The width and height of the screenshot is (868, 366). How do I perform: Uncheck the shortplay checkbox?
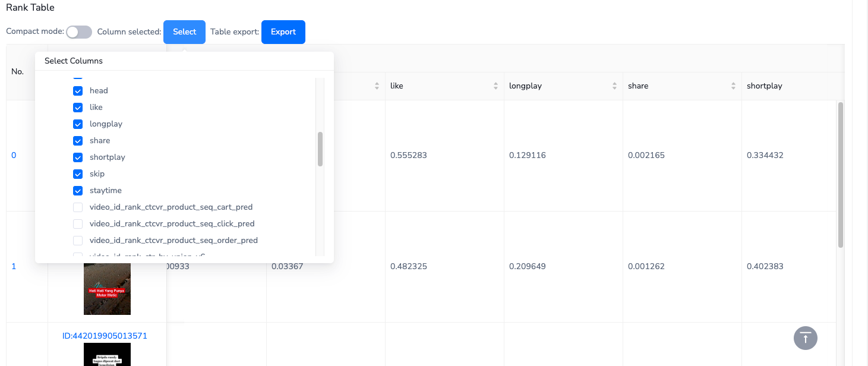(78, 157)
